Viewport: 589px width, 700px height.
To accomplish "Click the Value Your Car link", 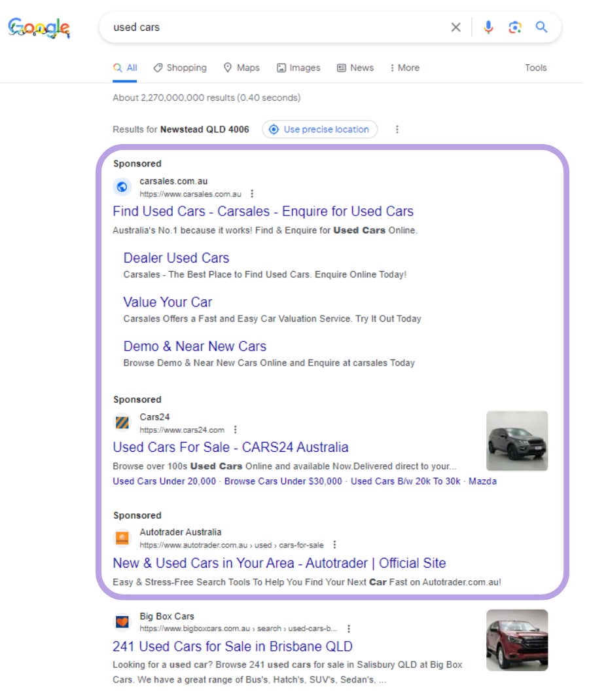I will pos(167,302).
